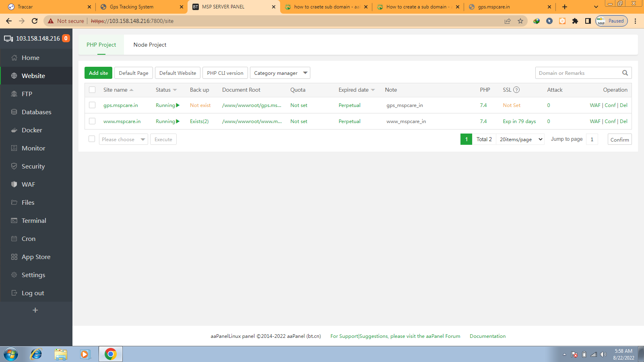Open the Windows Start button

click(x=11, y=354)
